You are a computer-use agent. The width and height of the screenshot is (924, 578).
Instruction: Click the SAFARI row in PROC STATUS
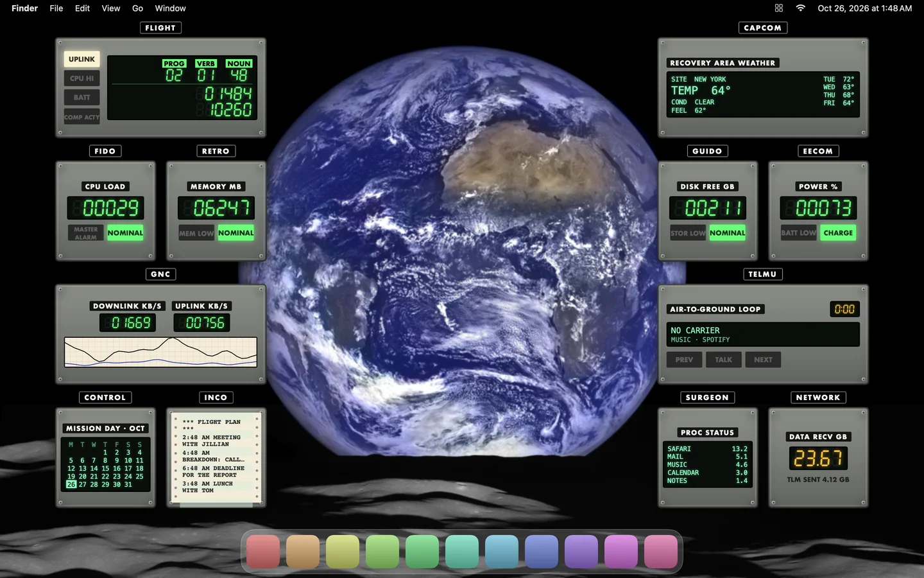pos(707,449)
